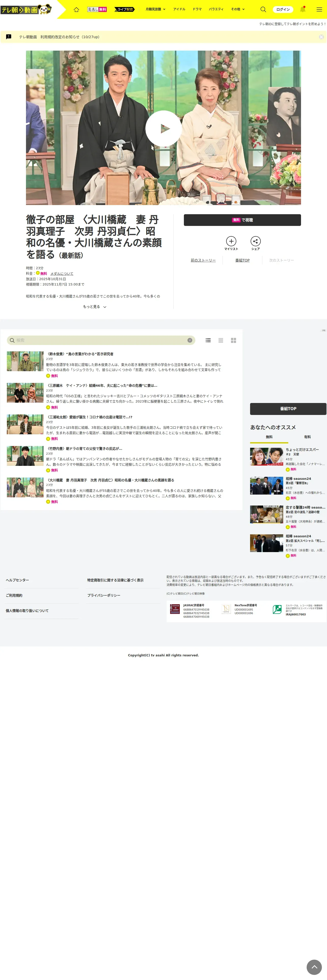Click the TV Asahi Douga logo
This screenshot has width=327, height=980.
click(26, 9)
